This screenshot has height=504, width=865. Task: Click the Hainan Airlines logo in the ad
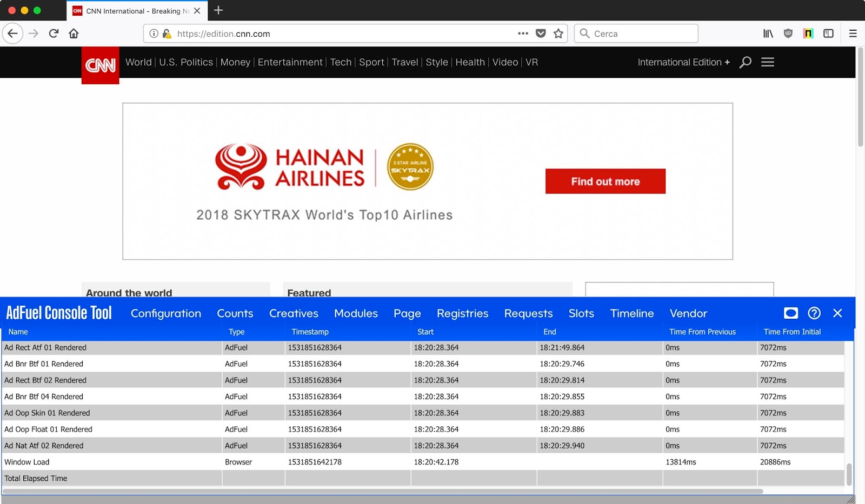[x=290, y=167]
